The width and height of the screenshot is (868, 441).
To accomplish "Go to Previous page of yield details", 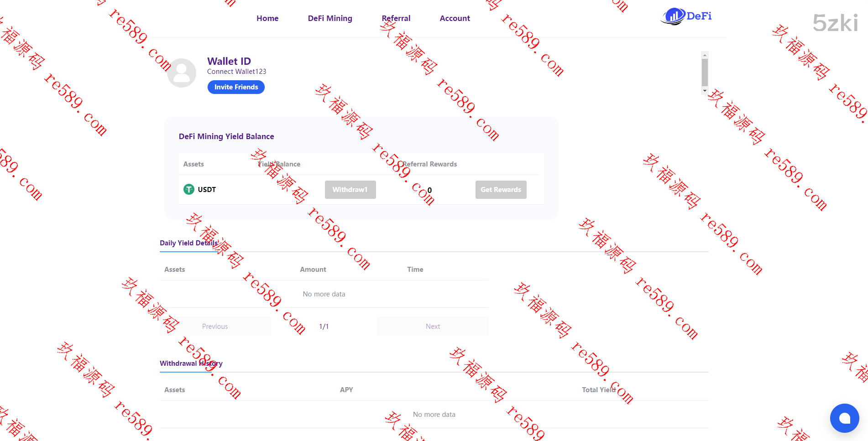I will 215,327.
